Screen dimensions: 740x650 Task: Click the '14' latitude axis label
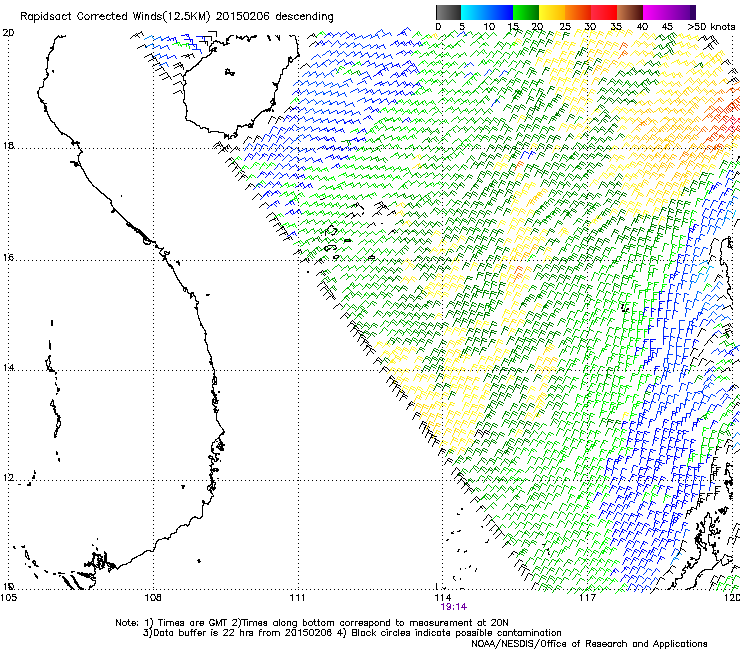[x=8, y=367]
